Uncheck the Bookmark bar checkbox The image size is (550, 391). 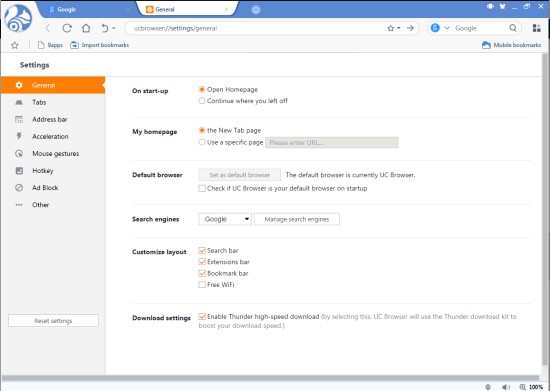202,273
